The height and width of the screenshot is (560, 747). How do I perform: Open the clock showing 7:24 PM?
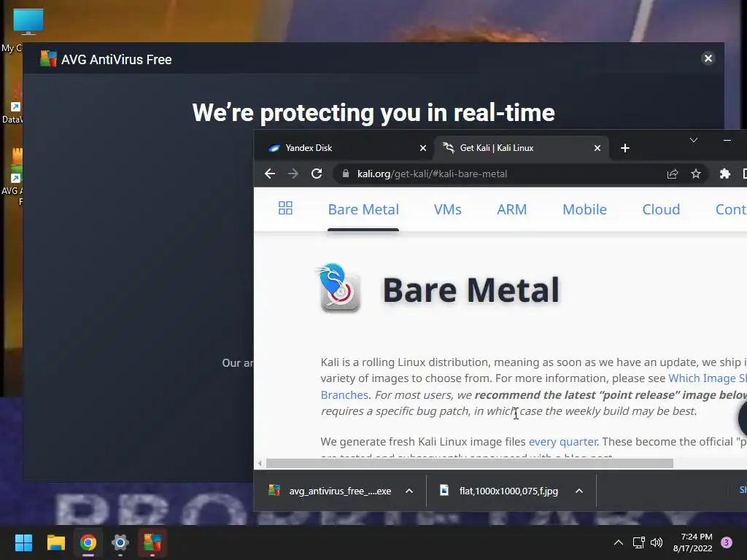coord(693,542)
